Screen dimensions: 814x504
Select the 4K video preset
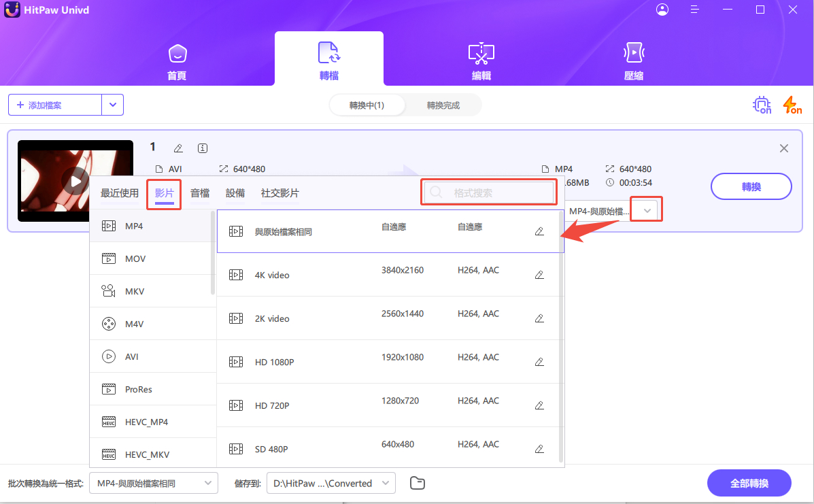388,275
